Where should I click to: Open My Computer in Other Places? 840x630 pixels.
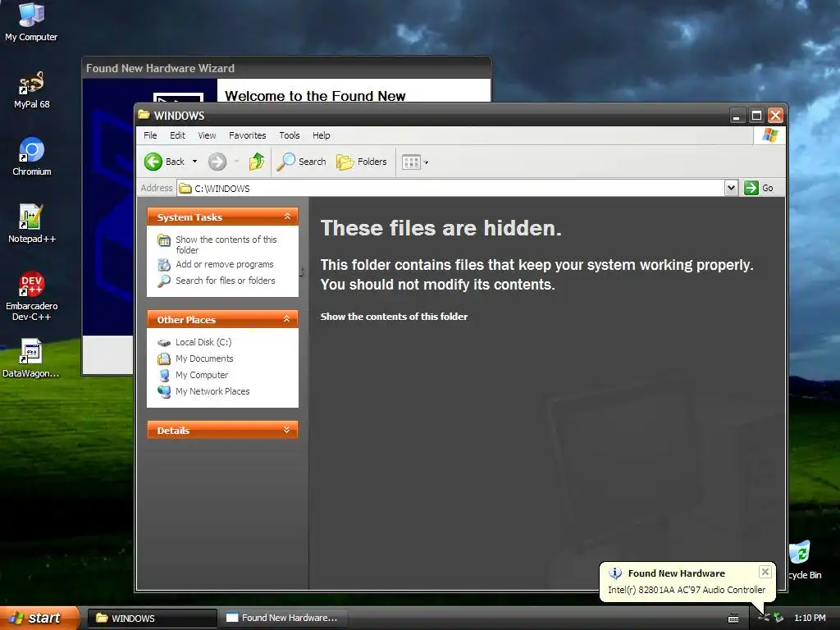click(x=202, y=375)
